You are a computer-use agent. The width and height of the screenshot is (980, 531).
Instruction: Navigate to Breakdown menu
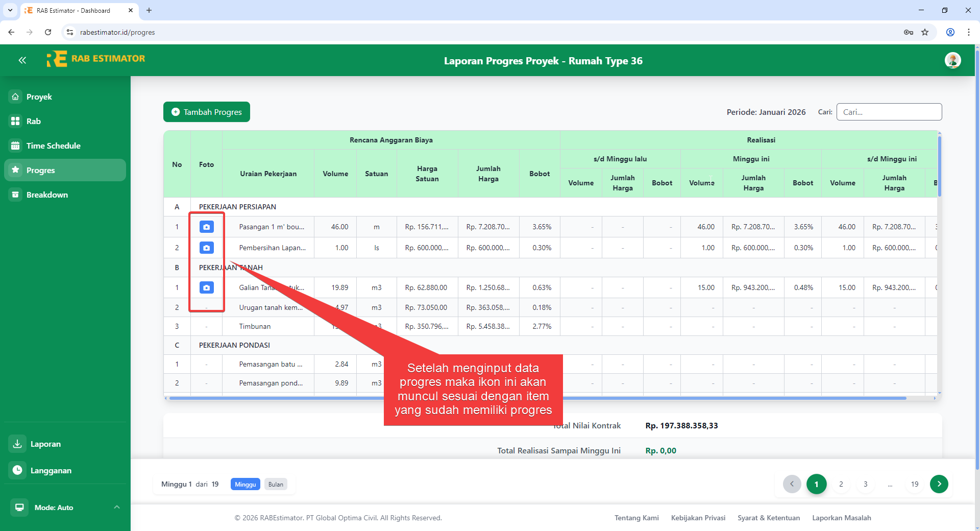47,195
